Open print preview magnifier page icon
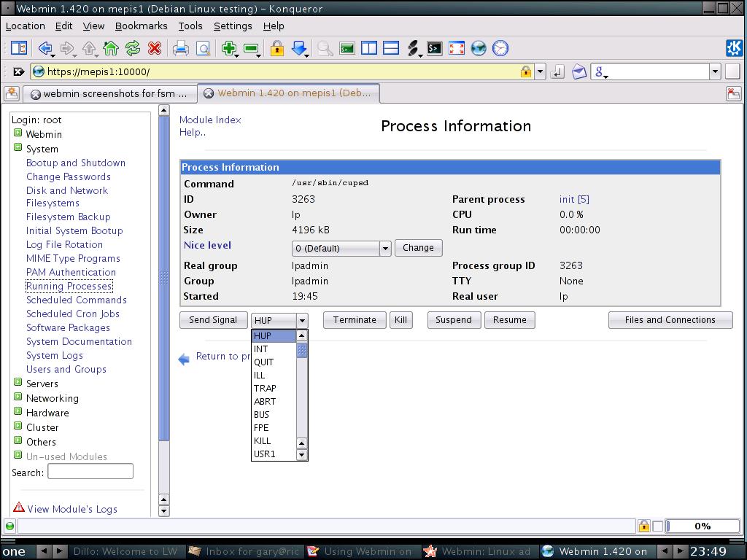This screenshot has width=747, height=560. click(x=203, y=48)
